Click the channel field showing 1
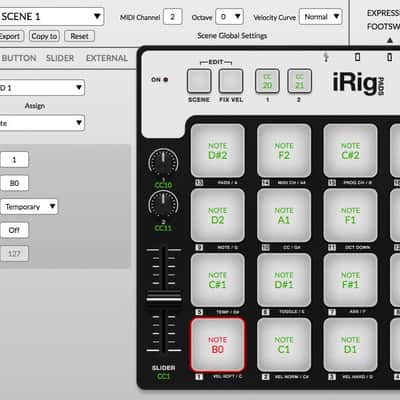The image size is (400, 400). point(14,160)
